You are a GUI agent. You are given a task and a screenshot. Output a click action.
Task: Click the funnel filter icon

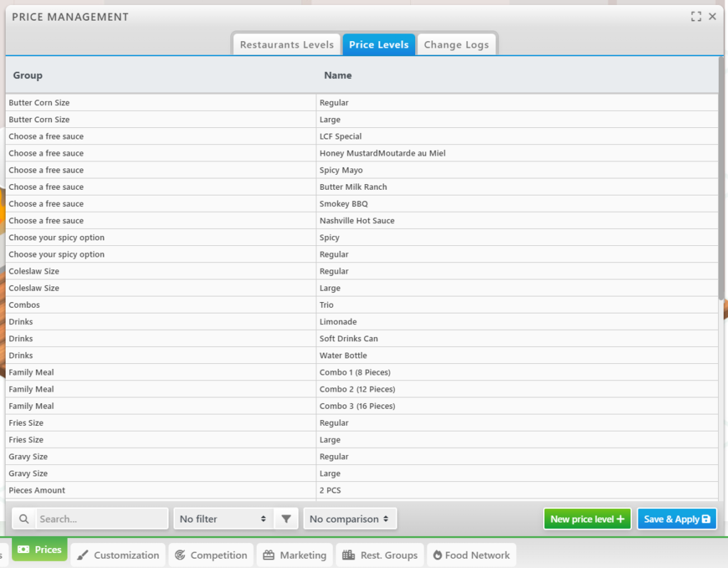tap(286, 519)
